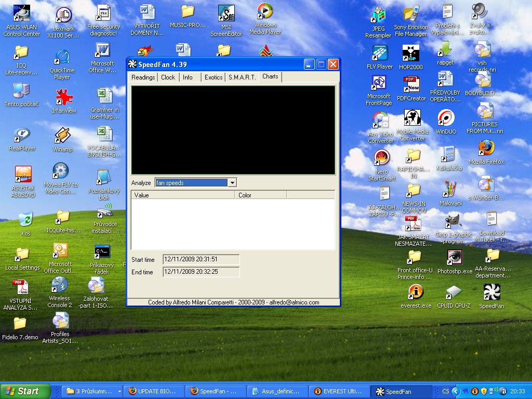Open Příkazový řádek command prompt icon

point(102,260)
